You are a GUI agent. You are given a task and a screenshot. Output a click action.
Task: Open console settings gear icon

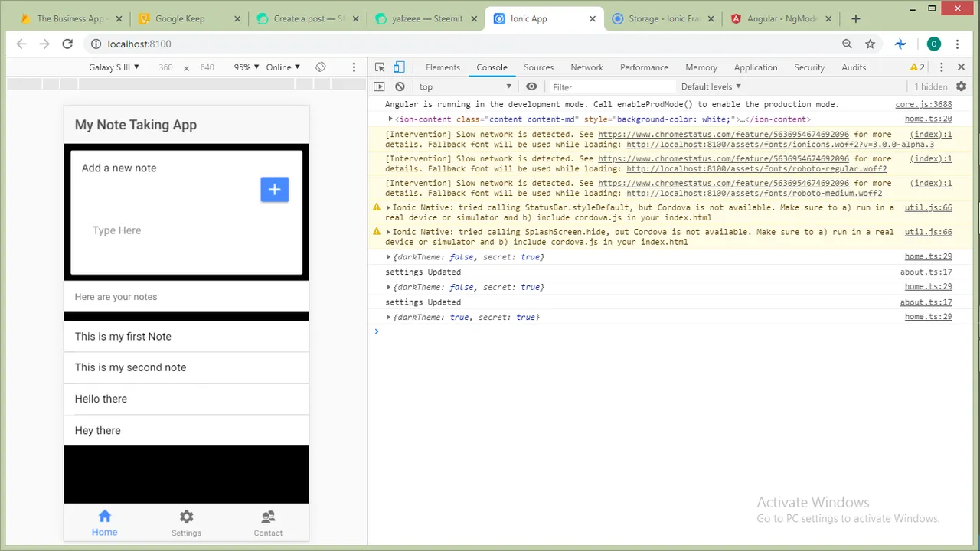pyautogui.click(x=962, y=86)
